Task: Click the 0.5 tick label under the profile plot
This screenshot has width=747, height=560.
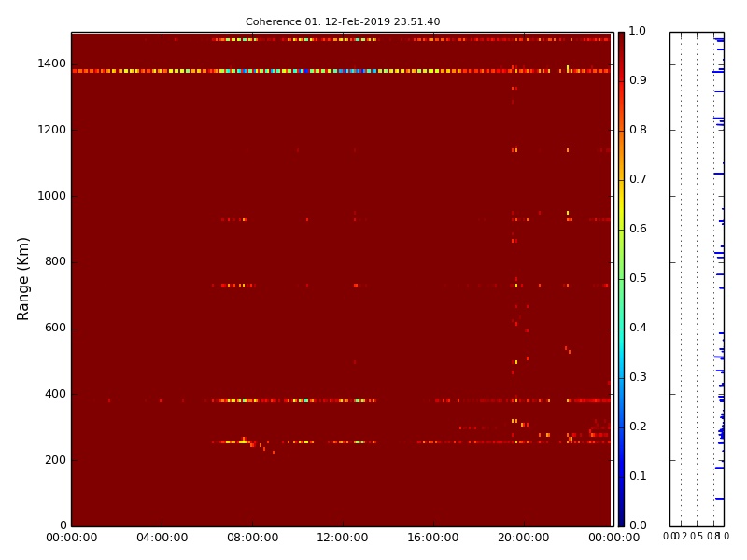Action: [x=697, y=537]
